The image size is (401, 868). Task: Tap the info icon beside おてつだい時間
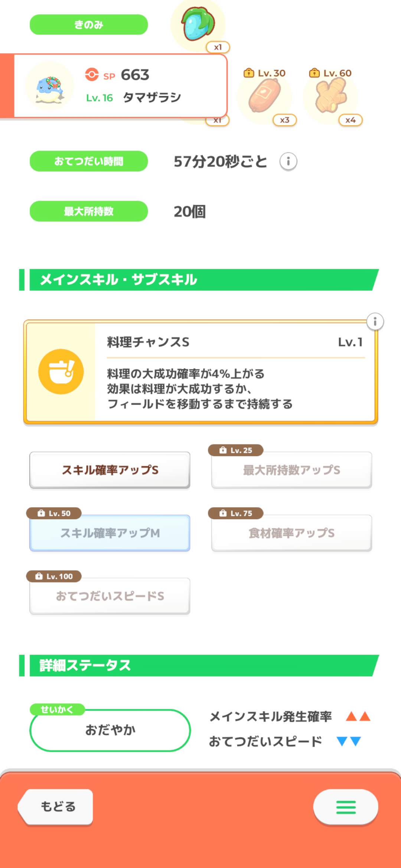point(288,162)
